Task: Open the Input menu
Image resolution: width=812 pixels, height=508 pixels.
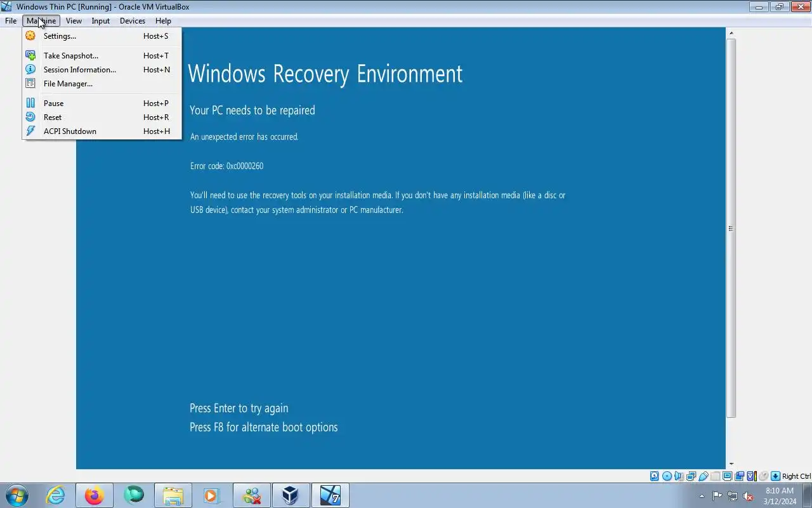Action: pos(100,21)
